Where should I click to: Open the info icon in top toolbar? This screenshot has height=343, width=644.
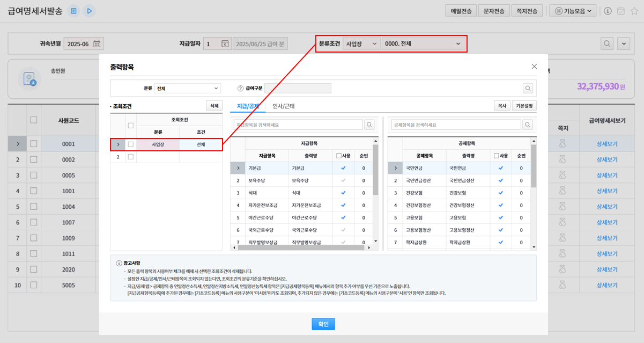pyautogui.click(x=608, y=11)
